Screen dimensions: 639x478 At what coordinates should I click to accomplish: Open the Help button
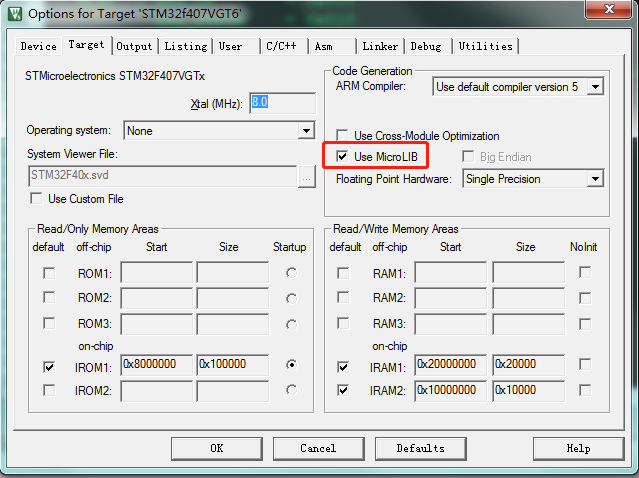578,449
